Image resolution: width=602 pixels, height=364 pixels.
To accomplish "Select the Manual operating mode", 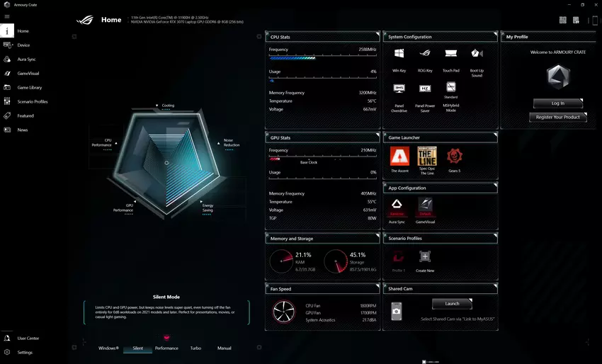I will 224,348.
